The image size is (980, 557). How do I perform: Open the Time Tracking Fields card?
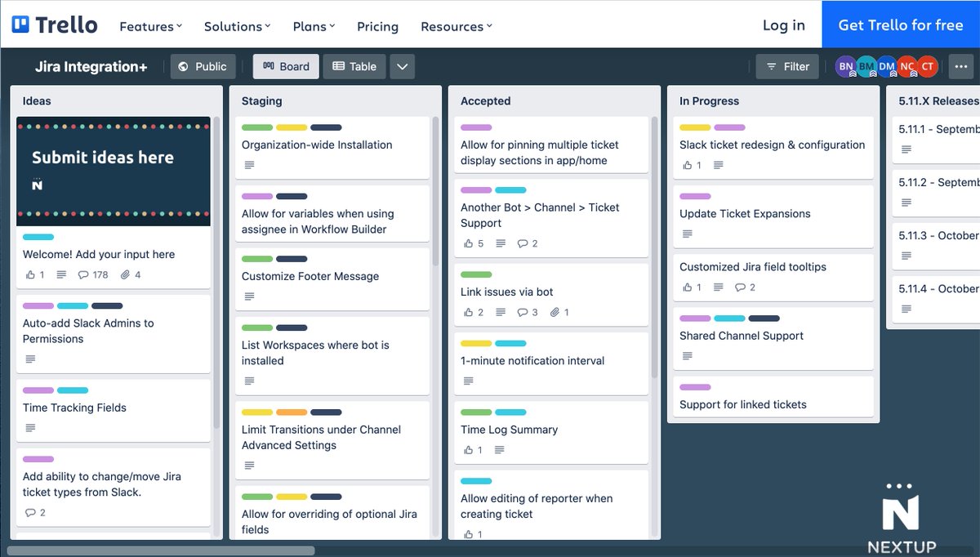pos(114,410)
